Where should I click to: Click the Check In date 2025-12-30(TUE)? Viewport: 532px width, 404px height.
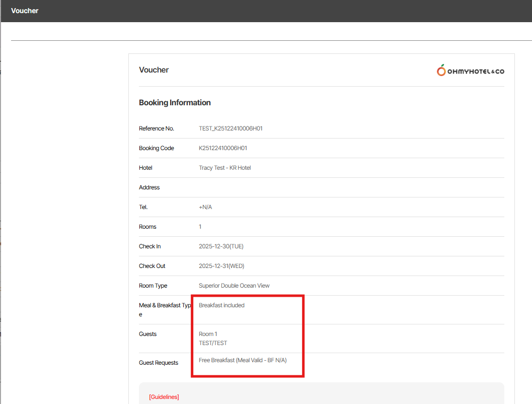coord(221,246)
